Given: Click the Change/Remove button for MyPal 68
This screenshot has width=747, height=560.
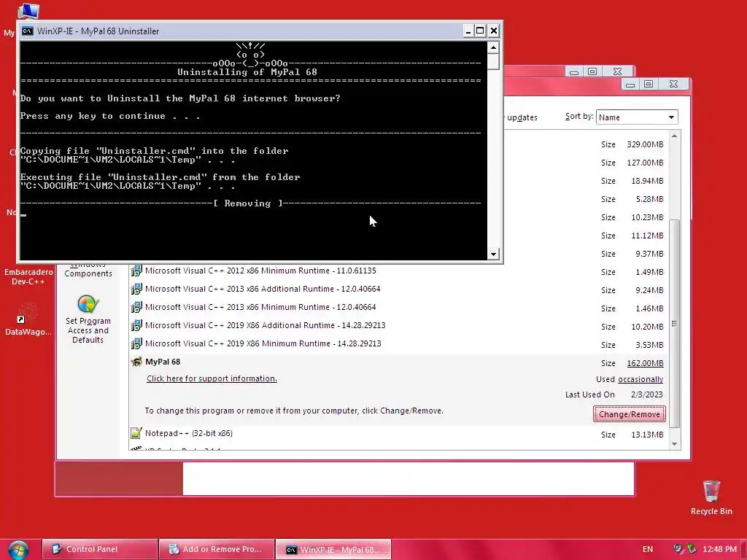Looking at the screenshot, I should click(x=629, y=414).
